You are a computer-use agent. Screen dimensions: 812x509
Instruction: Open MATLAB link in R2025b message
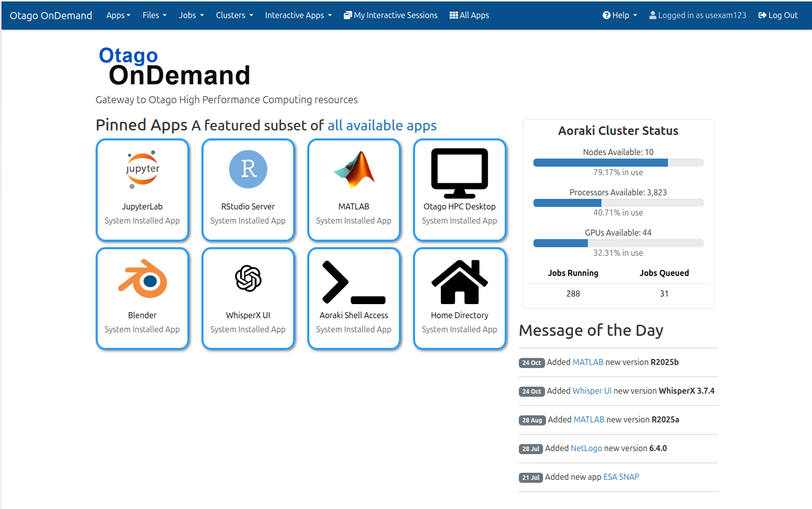click(588, 362)
